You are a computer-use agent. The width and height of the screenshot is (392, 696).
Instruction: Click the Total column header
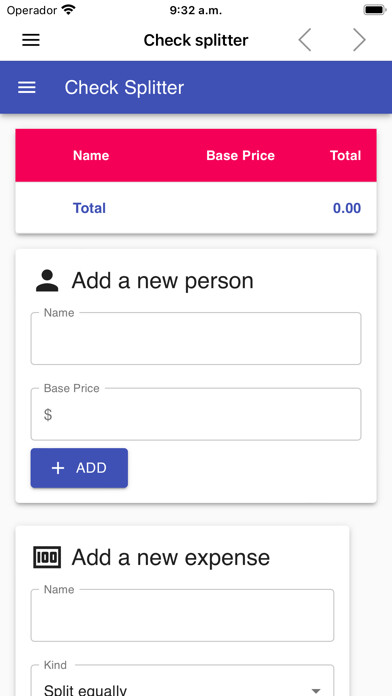click(345, 155)
